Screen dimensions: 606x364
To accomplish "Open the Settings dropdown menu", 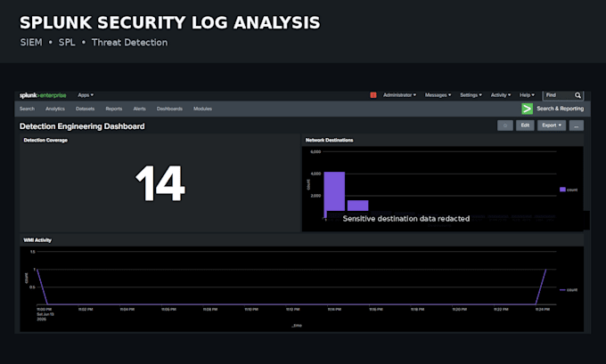I will (x=471, y=95).
